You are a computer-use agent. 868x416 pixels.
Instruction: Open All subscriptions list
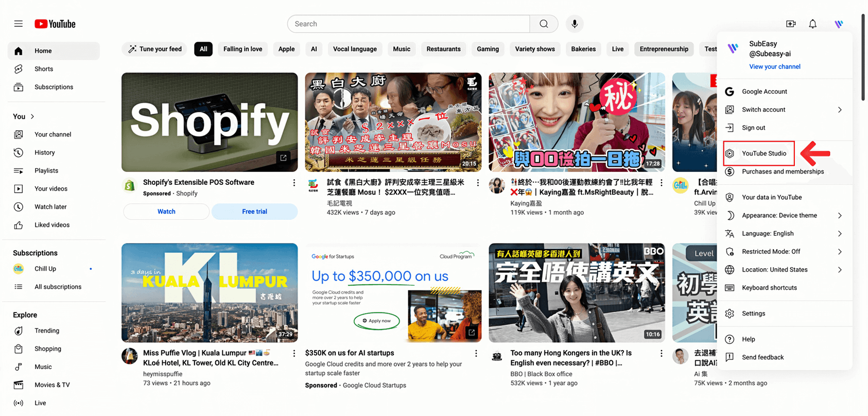[54, 287]
